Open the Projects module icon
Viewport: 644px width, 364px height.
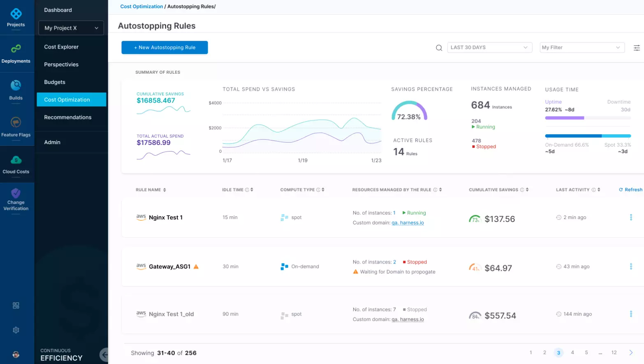tap(16, 14)
